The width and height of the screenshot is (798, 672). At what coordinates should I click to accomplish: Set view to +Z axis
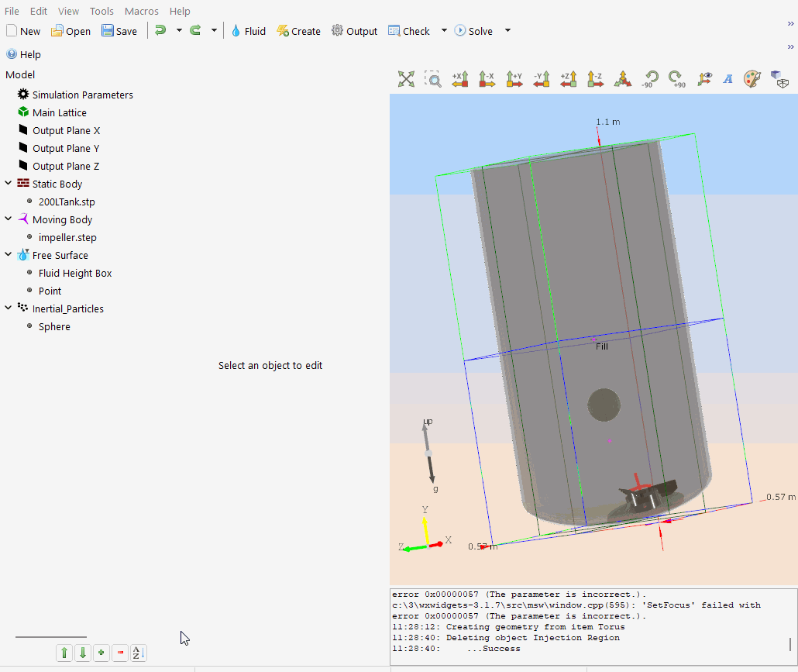pyautogui.click(x=569, y=79)
